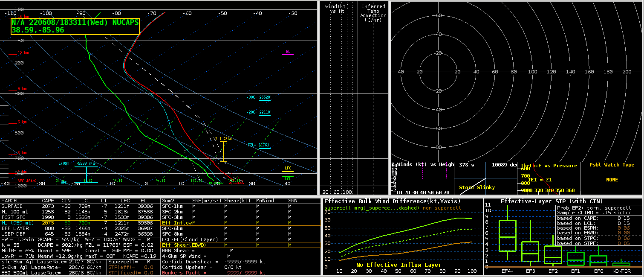The height and width of the screenshot is (277, 644).
Task: Click the 1709m wetbulb zero label
Action: click(x=64, y=163)
